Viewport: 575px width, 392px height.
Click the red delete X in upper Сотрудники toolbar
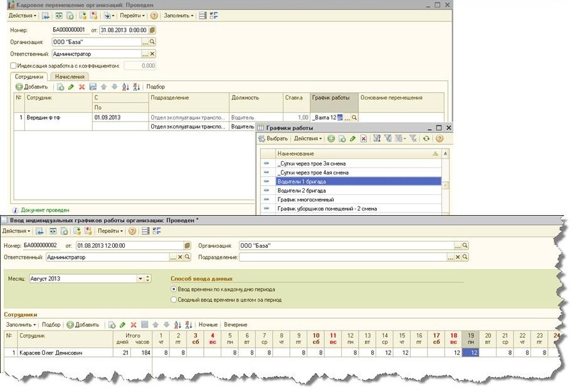[82, 87]
